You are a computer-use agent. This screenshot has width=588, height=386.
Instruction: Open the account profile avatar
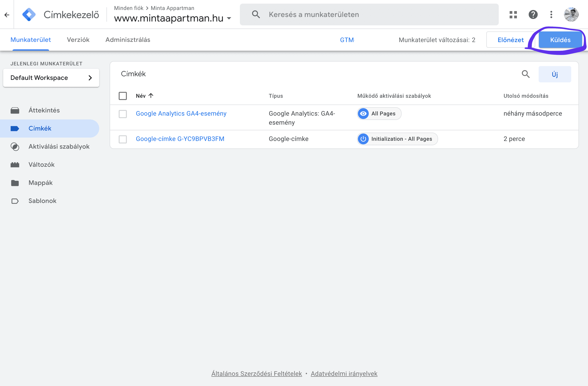click(571, 14)
